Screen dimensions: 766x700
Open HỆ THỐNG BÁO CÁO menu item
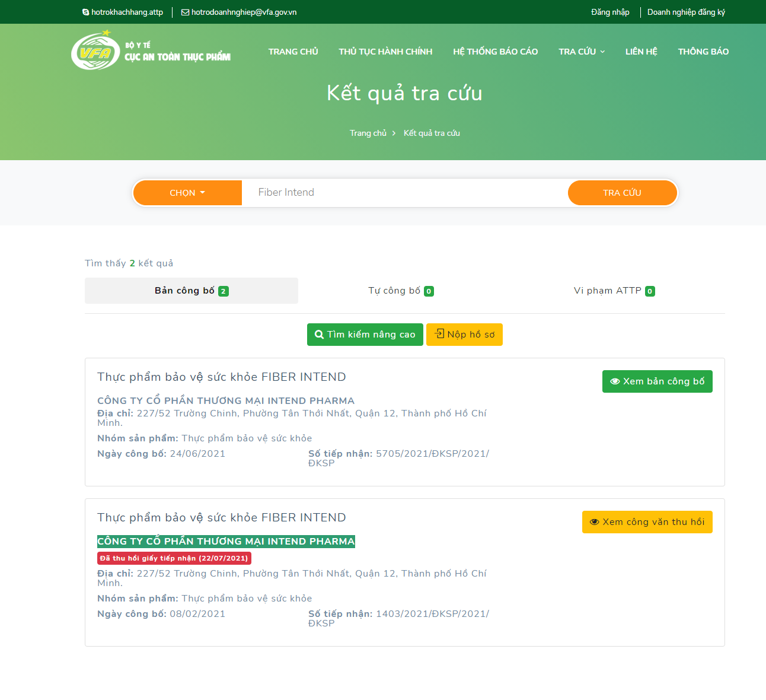(496, 52)
